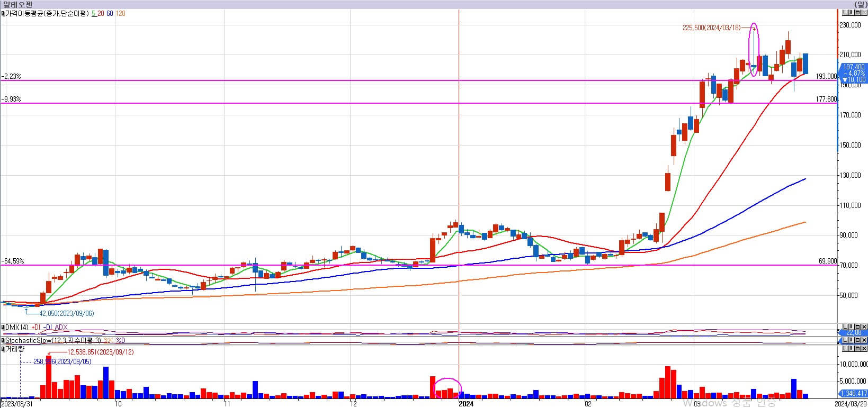The height and width of the screenshot is (408, 868).
Task: Close the DMI indicator panel
Action: point(864,326)
